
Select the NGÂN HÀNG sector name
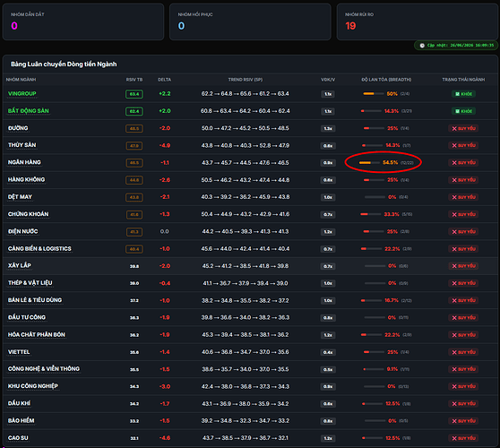point(24,162)
